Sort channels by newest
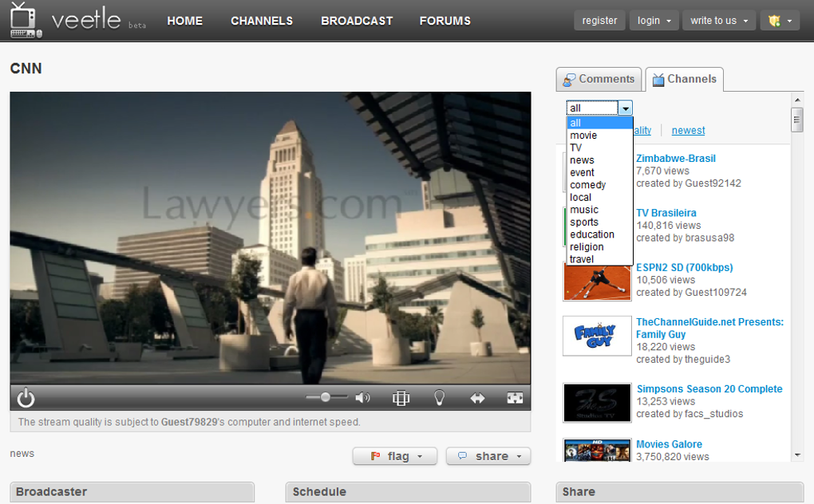Image resolution: width=814 pixels, height=504 pixels. point(688,131)
